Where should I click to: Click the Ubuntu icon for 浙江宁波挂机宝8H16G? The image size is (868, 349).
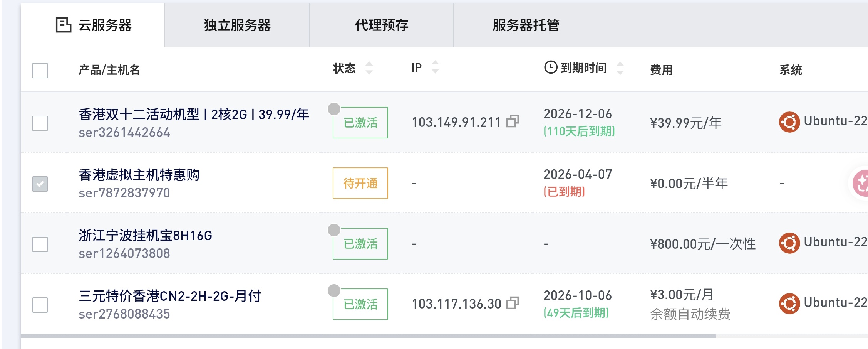789,243
